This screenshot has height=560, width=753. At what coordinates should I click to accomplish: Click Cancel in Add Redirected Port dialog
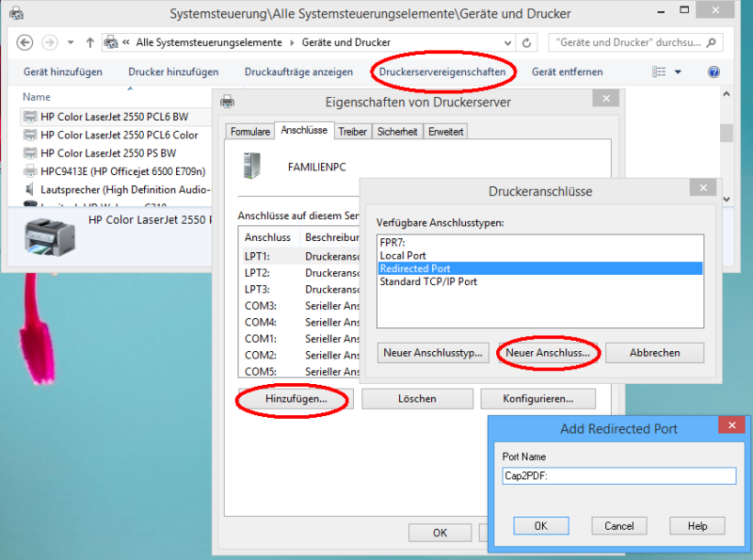[618, 526]
